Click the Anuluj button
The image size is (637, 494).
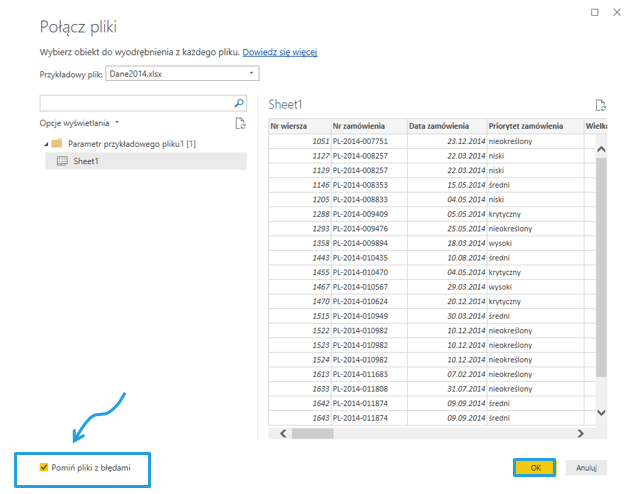coord(586,467)
